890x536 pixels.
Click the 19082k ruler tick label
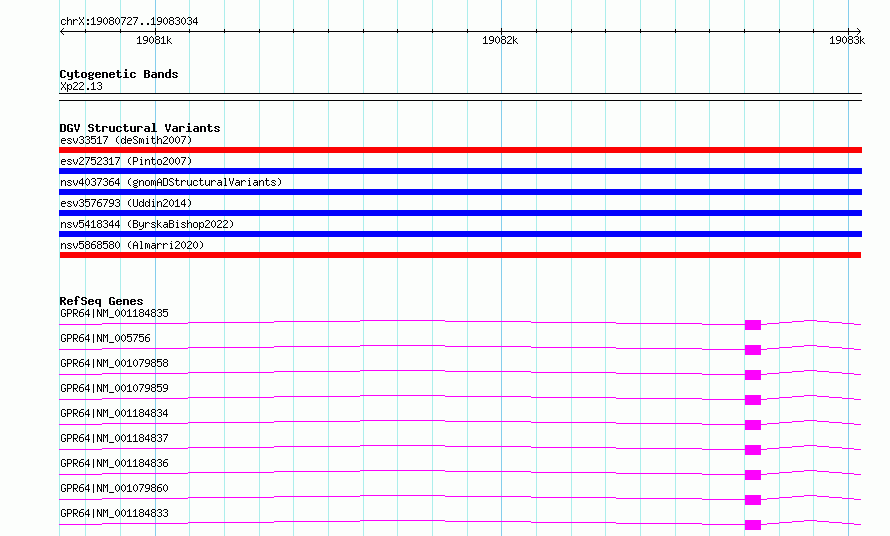[x=500, y=40]
